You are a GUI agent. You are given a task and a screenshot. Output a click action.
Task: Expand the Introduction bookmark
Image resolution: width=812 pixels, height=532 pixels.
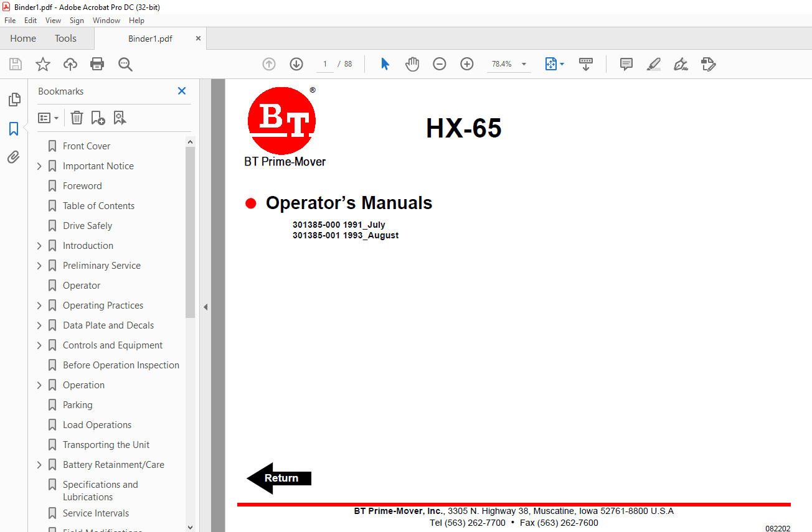39,246
